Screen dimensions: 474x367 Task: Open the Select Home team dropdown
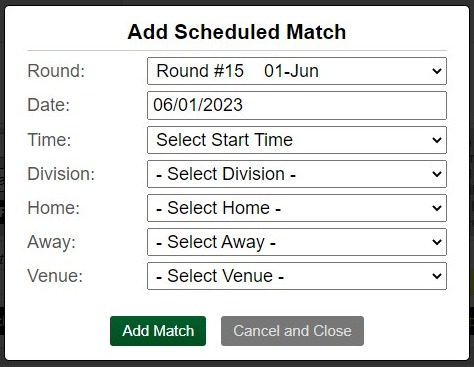297,208
